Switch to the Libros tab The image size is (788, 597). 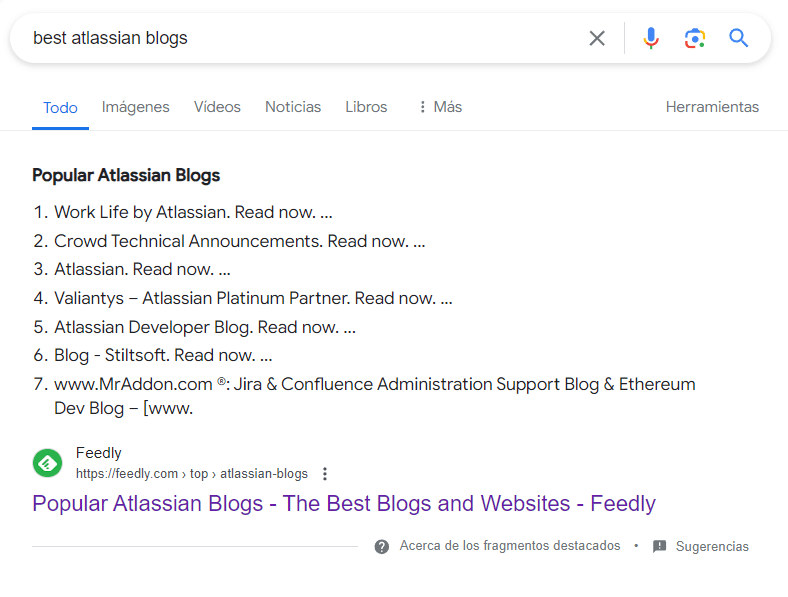[366, 107]
